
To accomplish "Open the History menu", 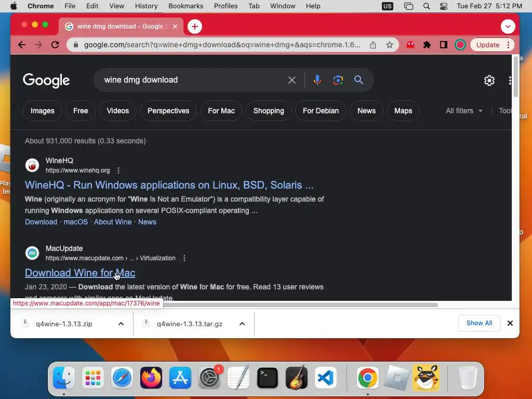I will (146, 6).
